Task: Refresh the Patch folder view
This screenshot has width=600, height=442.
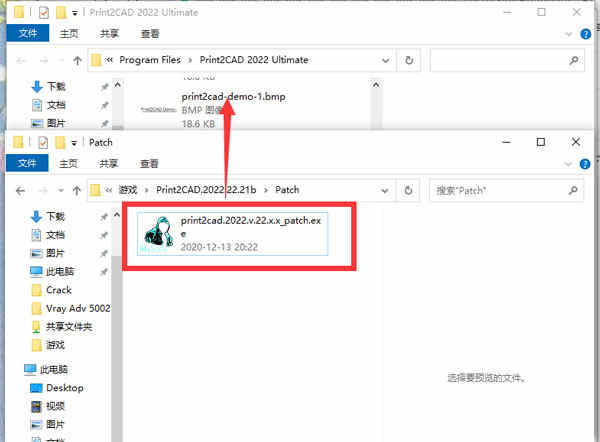Action: (x=408, y=190)
